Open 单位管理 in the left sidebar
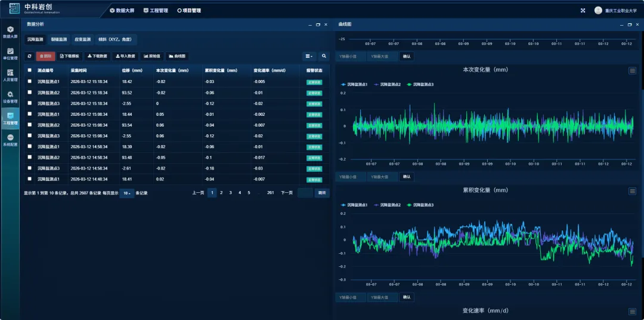Viewport: 644px width, 320px height. [10, 54]
